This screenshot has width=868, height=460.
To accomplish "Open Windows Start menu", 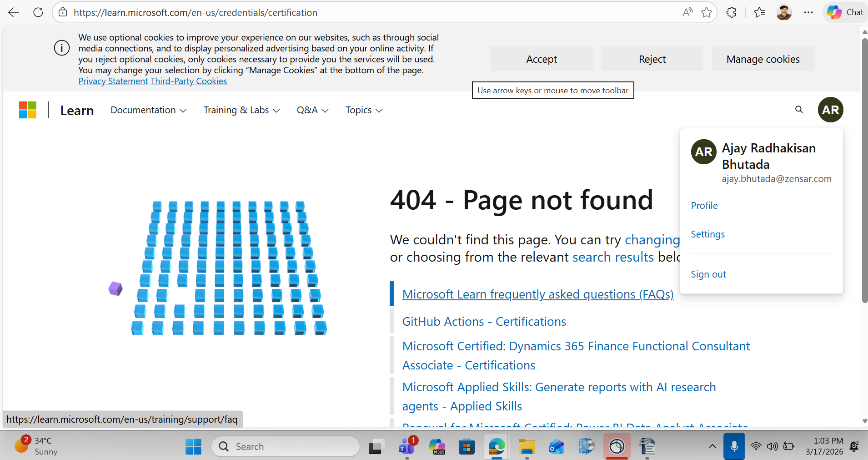I will [x=193, y=446].
